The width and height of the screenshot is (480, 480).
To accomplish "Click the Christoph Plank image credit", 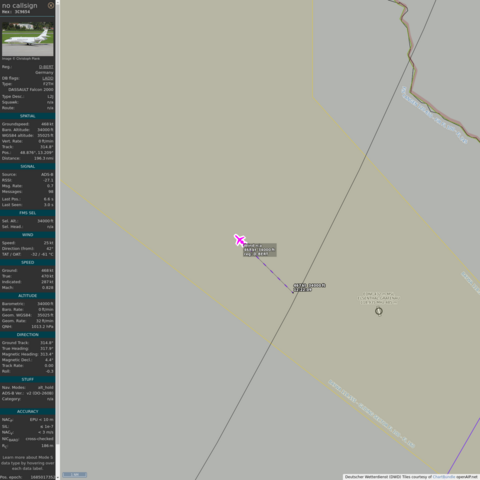I will click(21, 59).
